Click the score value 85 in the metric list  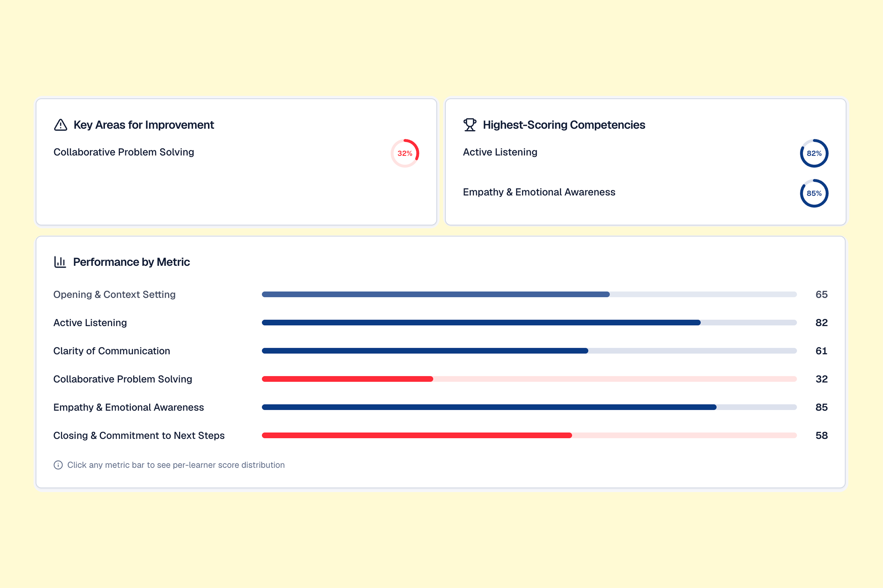point(822,407)
